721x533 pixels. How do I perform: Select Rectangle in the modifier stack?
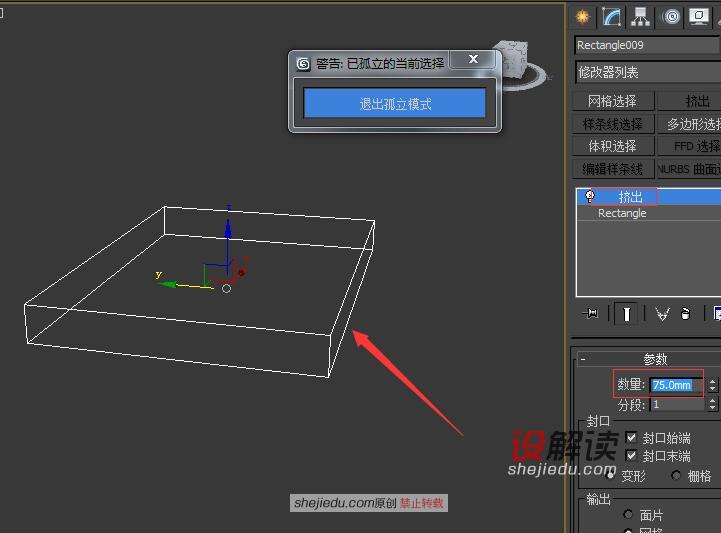pyautogui.click(x=648, y=213)
